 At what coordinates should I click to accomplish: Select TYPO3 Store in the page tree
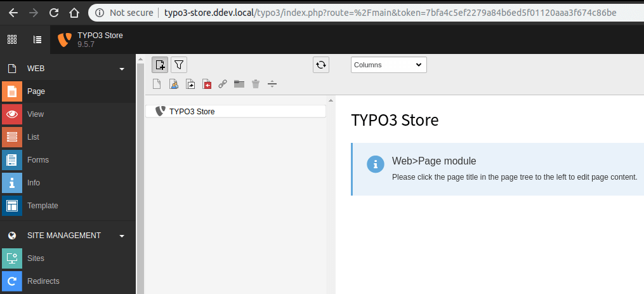pyautogui.click(x=192, y=112)
